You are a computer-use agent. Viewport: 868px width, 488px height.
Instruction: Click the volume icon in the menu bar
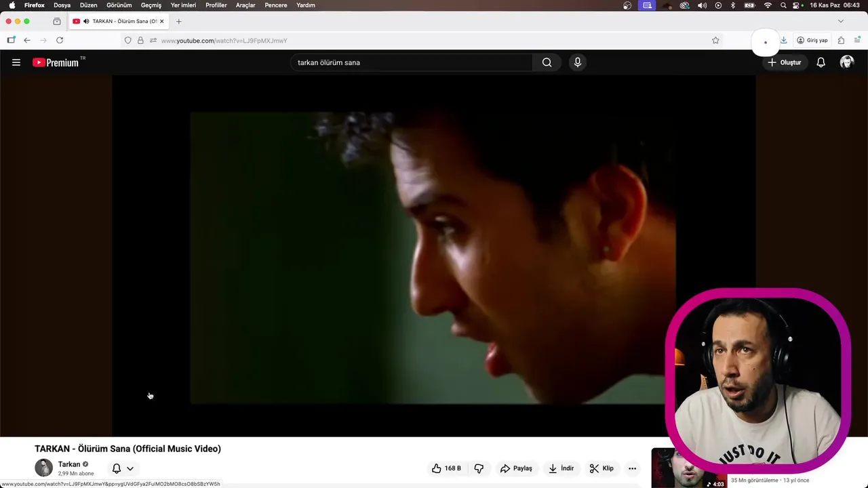pos(702,5)
